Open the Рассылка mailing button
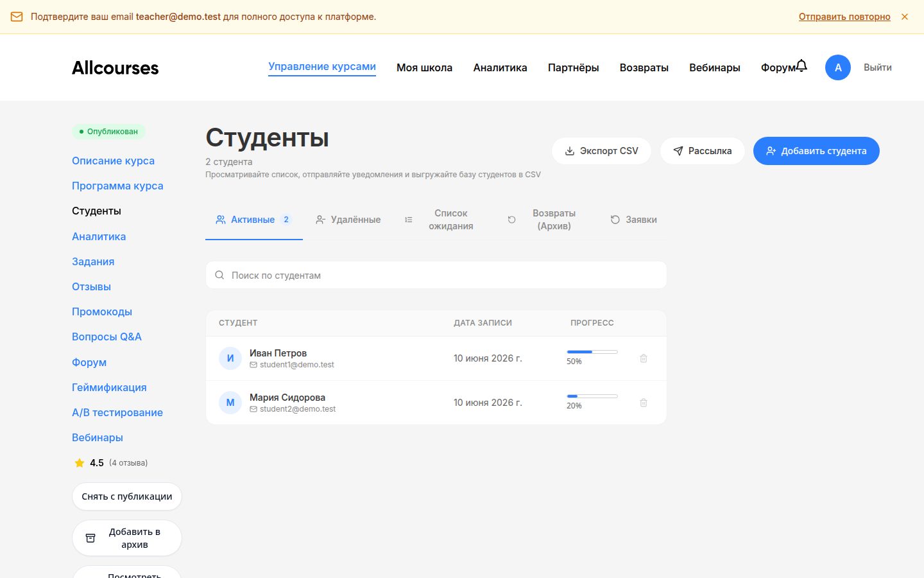 click(x=702, y=151)
